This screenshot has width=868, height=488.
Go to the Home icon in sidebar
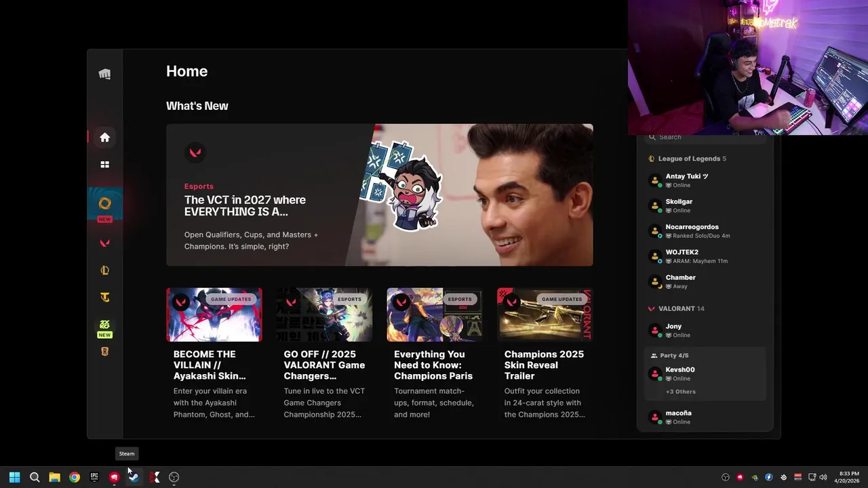[x=104, y=138]
